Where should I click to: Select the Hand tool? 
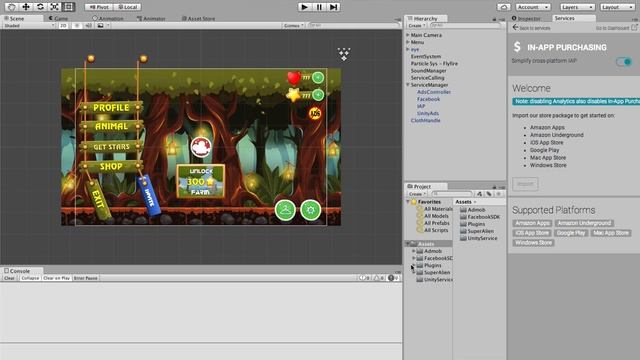point(11,7)
